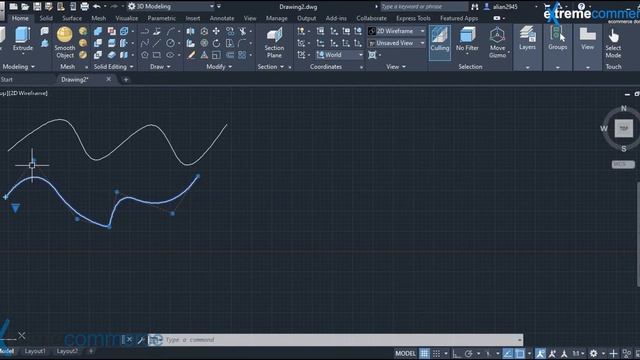
Task: Click the annotation scale 1:1 dropdown
Action: (x=578, y=353)
